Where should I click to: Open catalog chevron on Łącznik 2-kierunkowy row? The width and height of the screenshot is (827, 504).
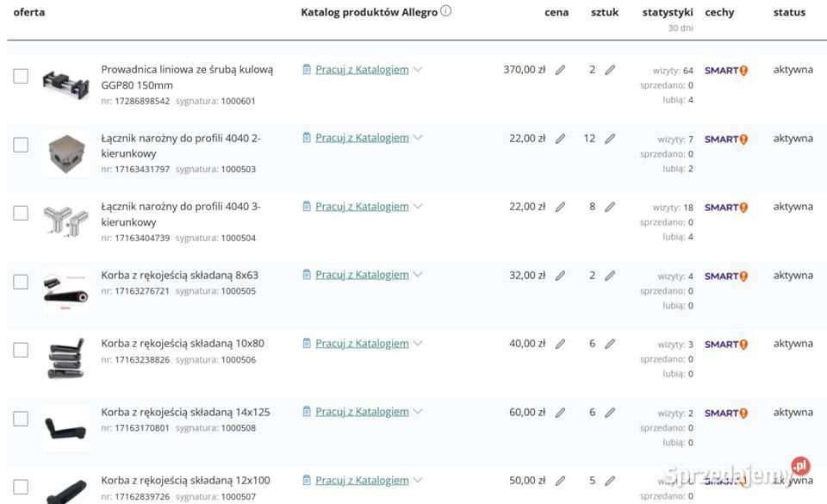coord(418,138)
